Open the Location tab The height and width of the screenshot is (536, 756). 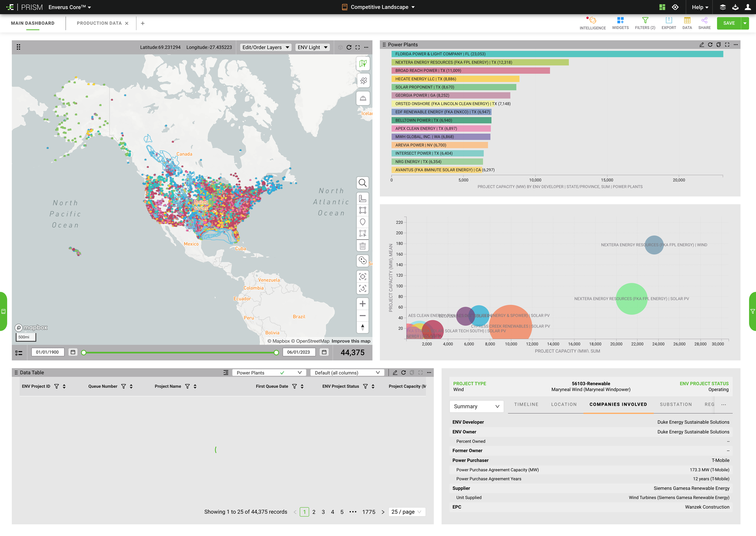tap(564, 404)
